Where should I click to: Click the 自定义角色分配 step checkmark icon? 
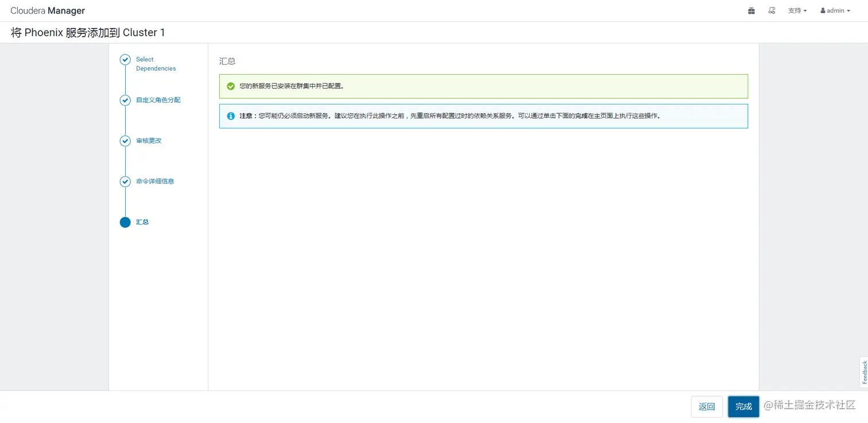125,100
